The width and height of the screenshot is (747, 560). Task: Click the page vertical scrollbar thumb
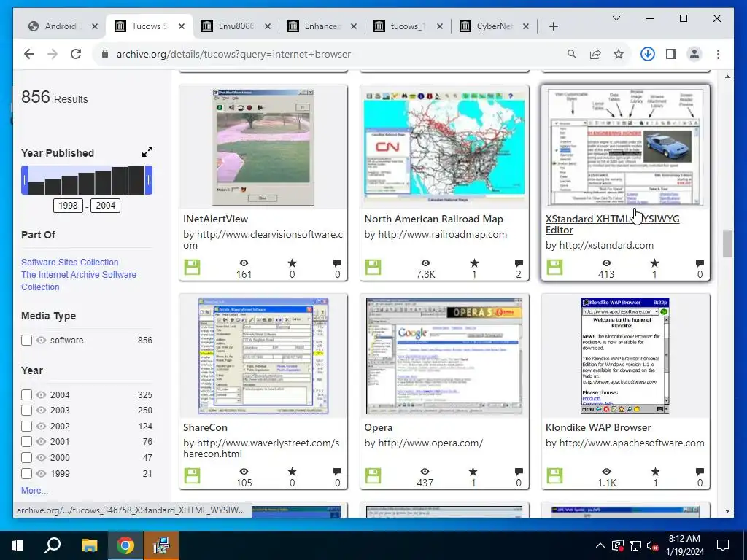[727, 244]
